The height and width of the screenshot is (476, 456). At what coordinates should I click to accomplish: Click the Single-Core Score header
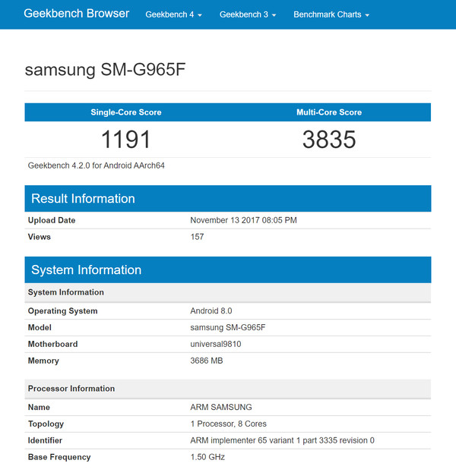point(126,112)
